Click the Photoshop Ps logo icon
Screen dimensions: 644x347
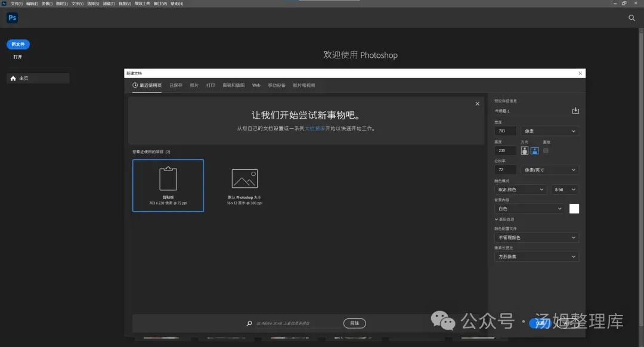pos(13,18)
